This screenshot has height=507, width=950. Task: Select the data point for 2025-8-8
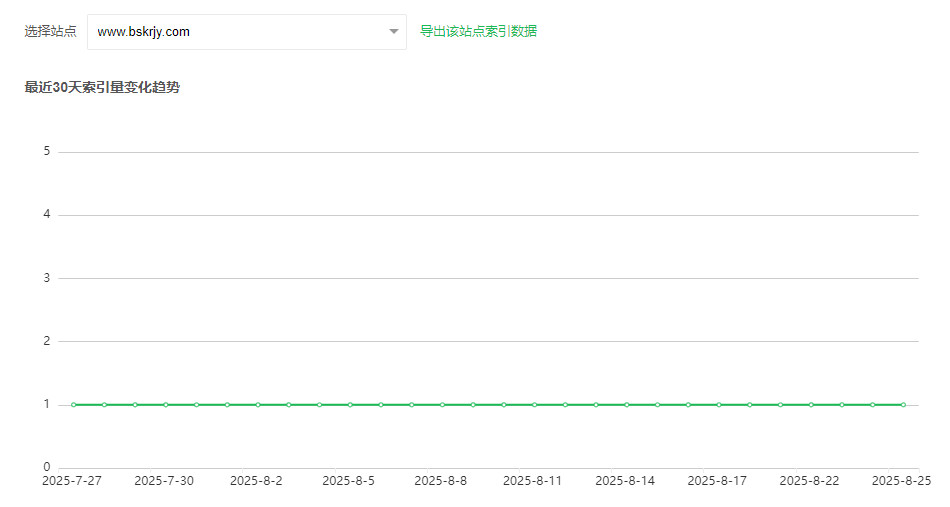(442, 405)
